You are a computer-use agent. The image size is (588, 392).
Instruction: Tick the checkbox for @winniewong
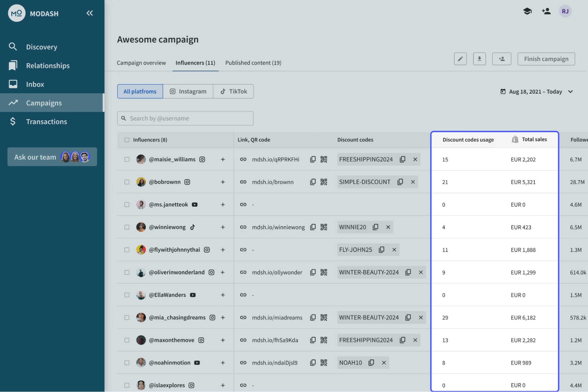pyautogui.click(x=127, y=227)
